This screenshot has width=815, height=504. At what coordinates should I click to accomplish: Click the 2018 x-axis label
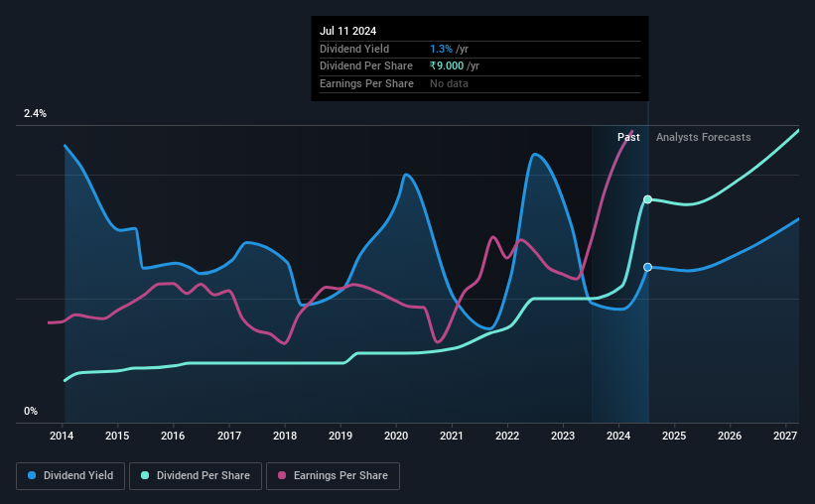285,436
